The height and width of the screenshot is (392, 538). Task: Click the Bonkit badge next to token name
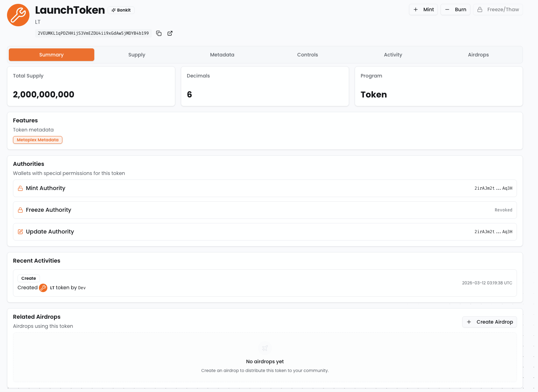(121, 10)
